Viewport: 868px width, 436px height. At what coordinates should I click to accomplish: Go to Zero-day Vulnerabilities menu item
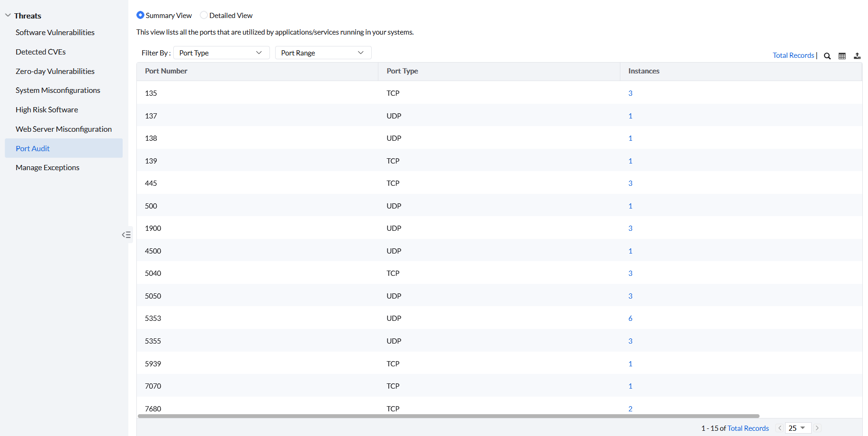(55, 71)
